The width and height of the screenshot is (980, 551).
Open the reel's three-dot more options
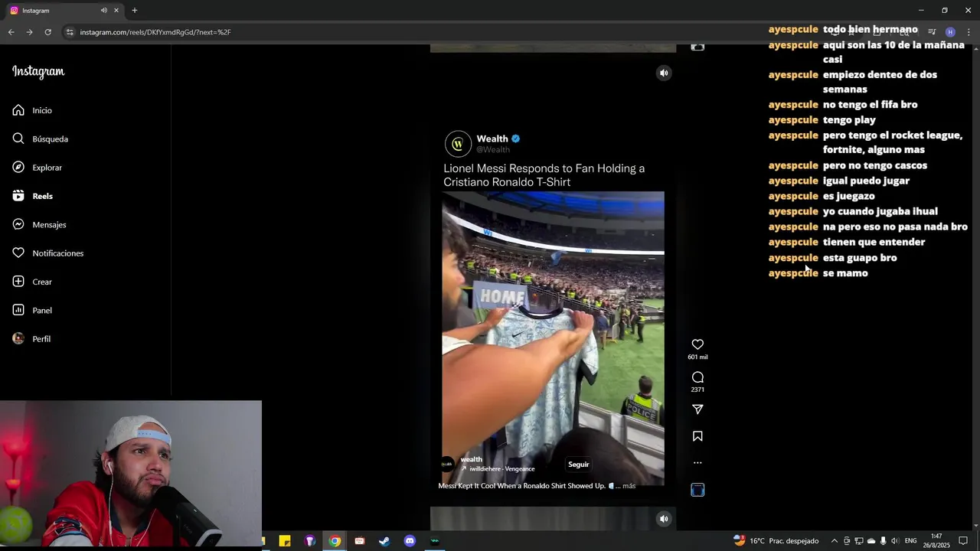coord(697,462)
